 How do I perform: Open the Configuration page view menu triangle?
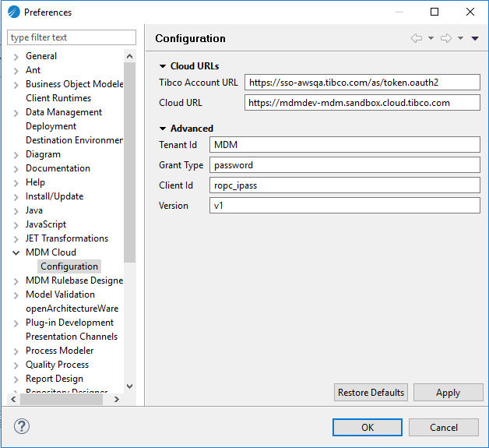pos(475,38)
